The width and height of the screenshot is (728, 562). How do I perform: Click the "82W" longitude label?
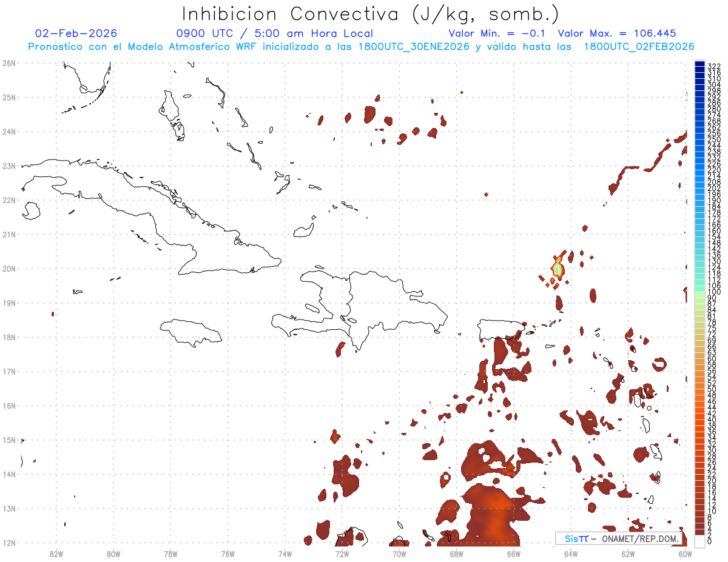[56, 554]
